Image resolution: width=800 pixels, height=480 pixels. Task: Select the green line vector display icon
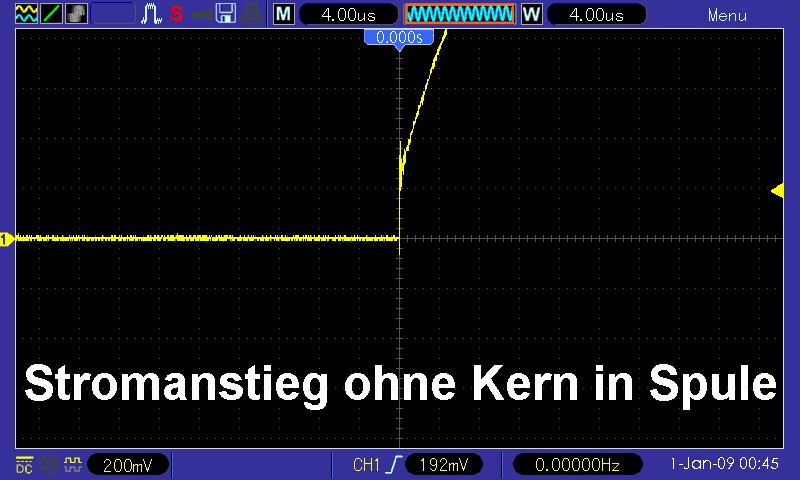coord(51,14)
